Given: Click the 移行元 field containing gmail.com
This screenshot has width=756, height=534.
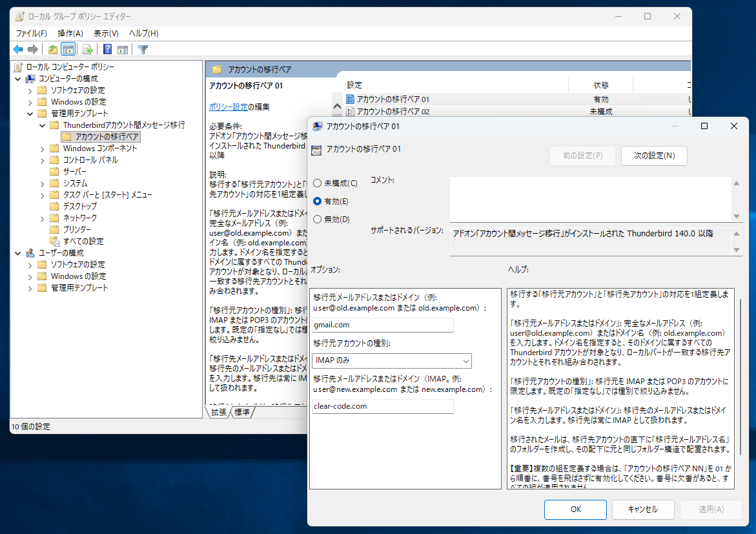Looking at the screenshot, I should 383,325.
